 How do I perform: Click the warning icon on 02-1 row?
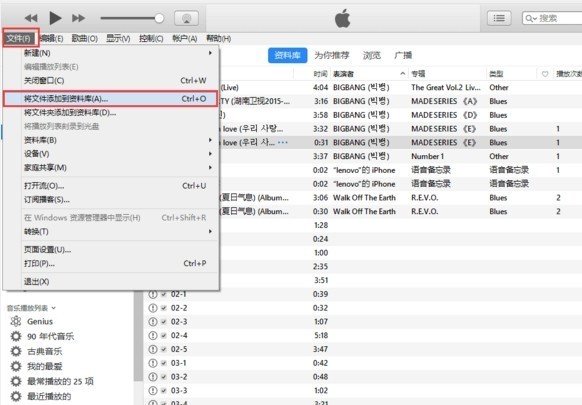pos(153,294)
